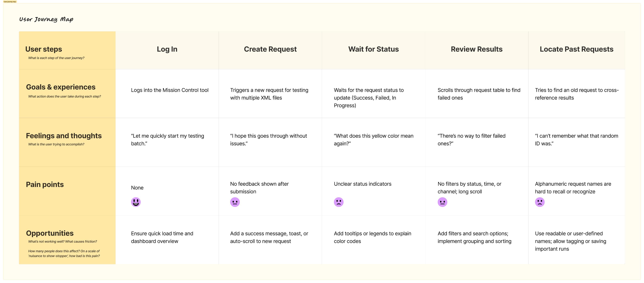644x283 pixels.
Task: Select the 'Review Results' column header
Action: (477, 49)
